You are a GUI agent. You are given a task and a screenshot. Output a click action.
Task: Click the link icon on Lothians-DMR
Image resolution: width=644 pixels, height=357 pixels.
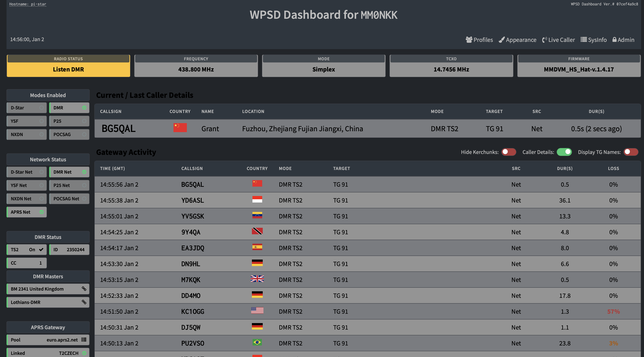(x=84, y=302)
